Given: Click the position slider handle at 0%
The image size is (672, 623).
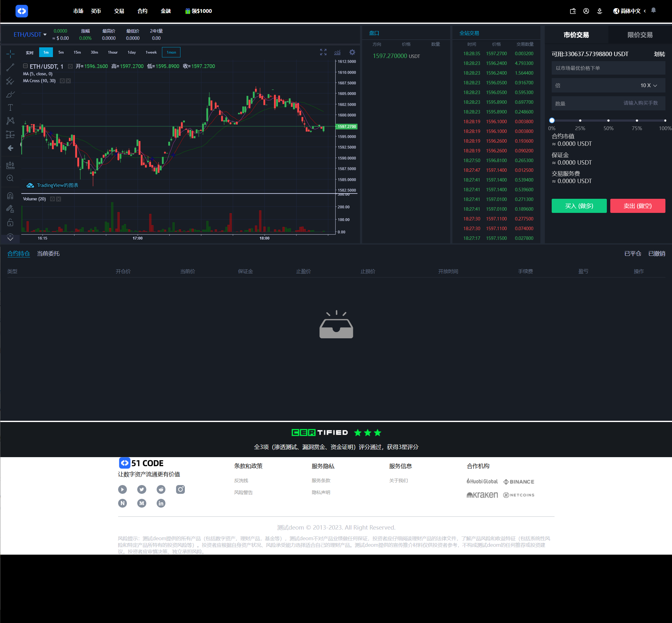Looking at the screenshot, I should 552,120.
